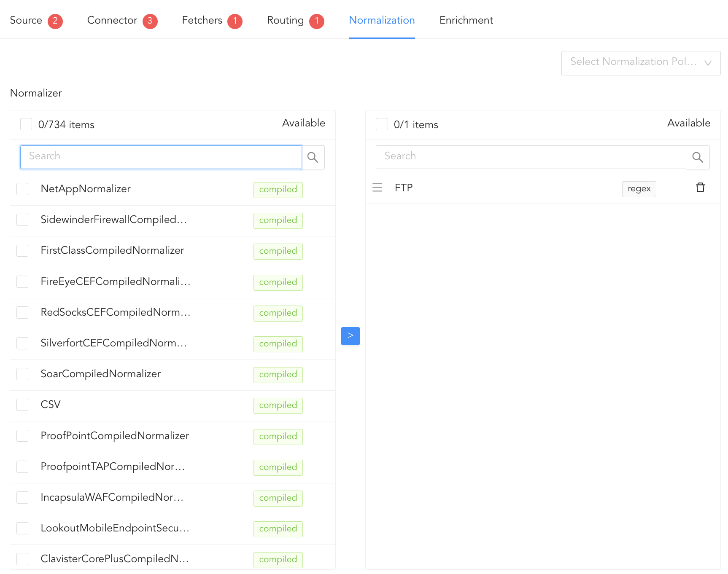Click the red badge next to Source

(55, 21)
